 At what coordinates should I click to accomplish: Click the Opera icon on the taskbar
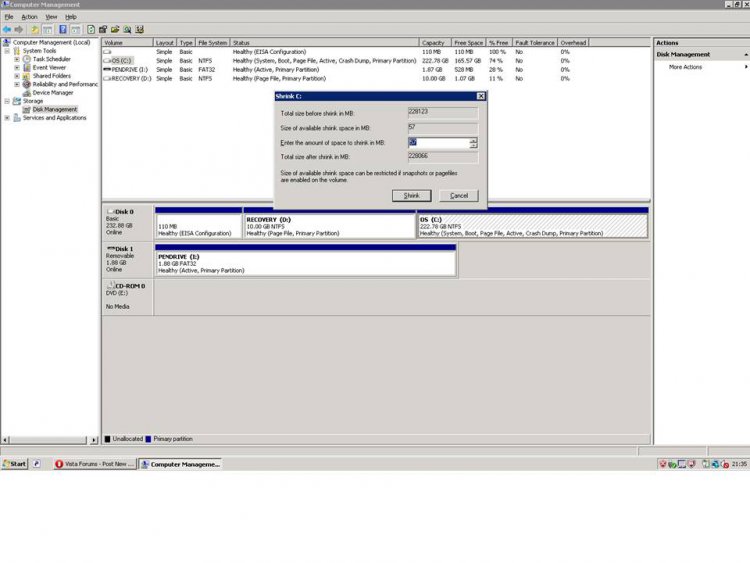click(59, 464)
